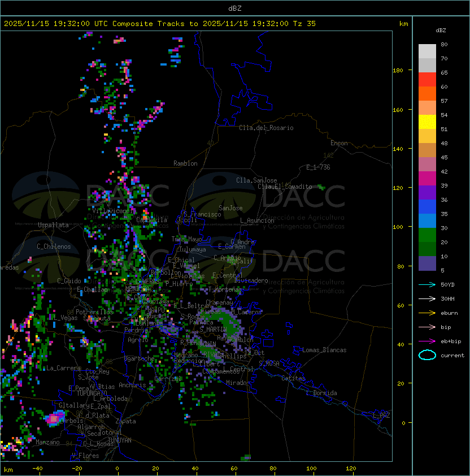The height and width of the screenshot is (476, 470).
Task: Click the 'Potrerillos' place label
Action: (x=94, y=312)
